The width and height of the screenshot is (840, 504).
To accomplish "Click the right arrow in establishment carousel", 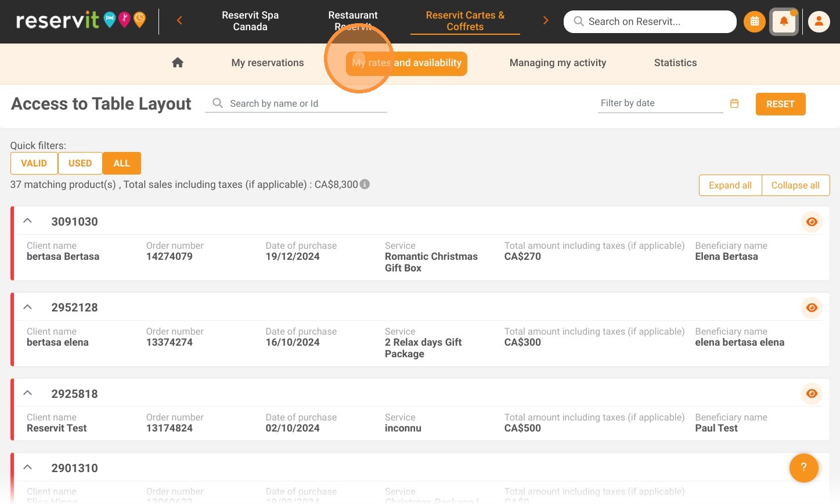I will click(x=545, y=21).
